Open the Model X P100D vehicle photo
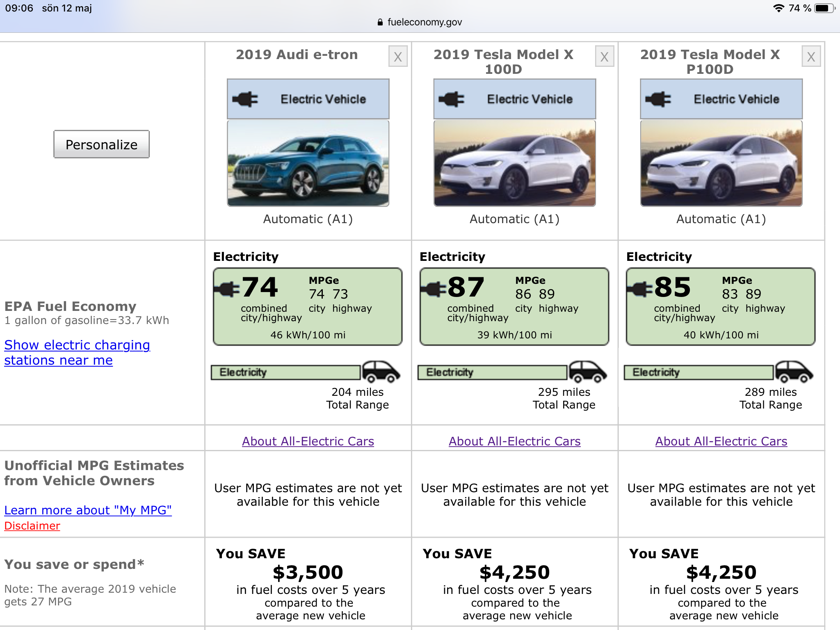Screen dimensions: 840x630 coord(721,163)
